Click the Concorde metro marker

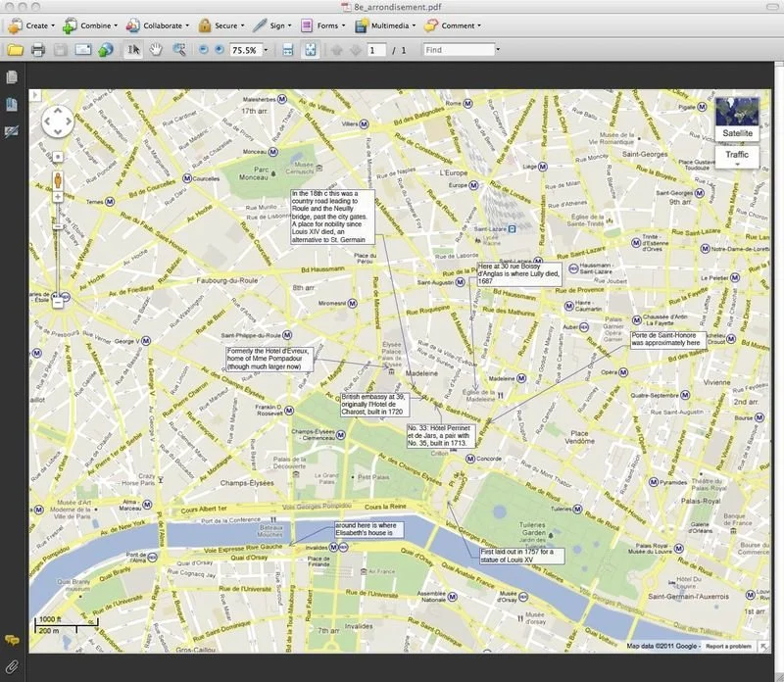coord(470,459)
